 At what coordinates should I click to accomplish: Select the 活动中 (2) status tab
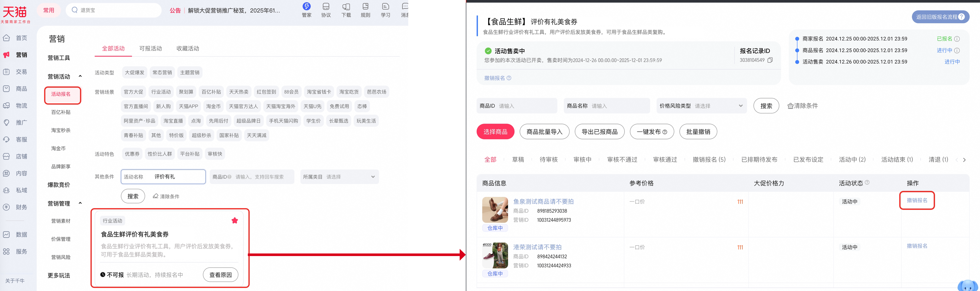pyautogui.click(x=852, y=159)
